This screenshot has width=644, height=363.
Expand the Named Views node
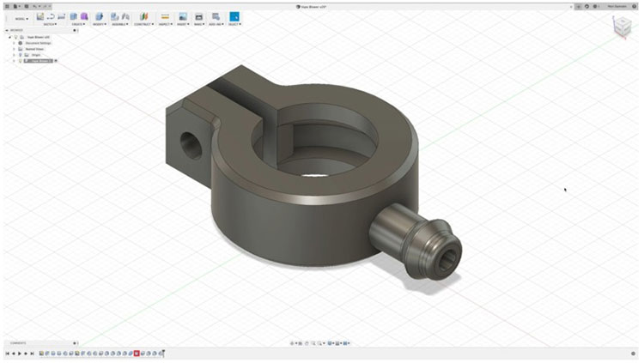pyautogui.click(x=14, y=49)
